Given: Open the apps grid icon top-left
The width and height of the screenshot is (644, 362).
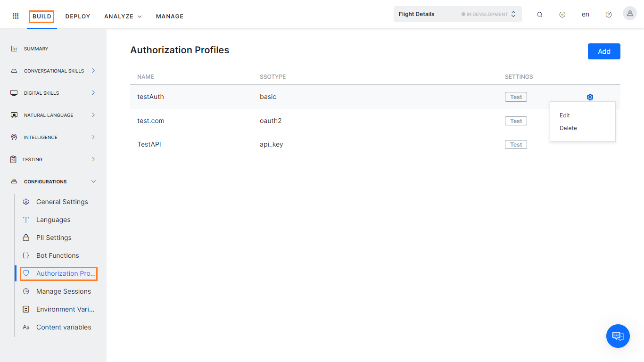Looking at the screenshot, I should pyautogui.click(x=15, y=16).
